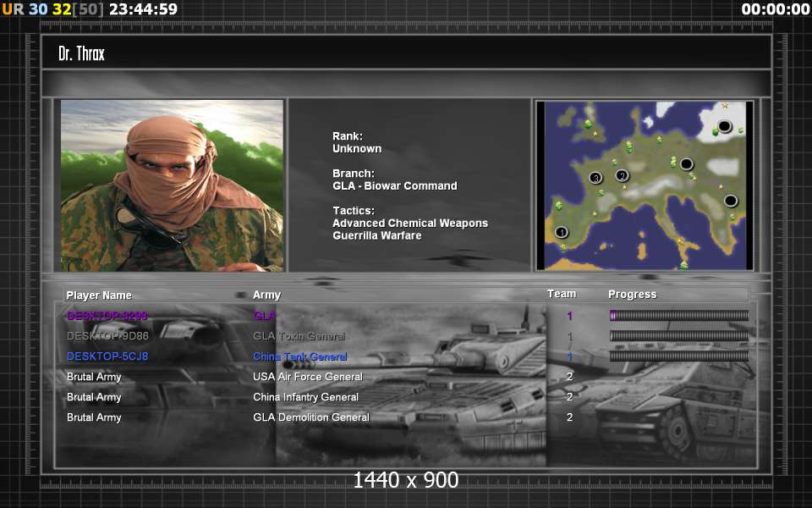
Task: Click "GLA Demolition General" army entry
Action: tap(311, 417)
